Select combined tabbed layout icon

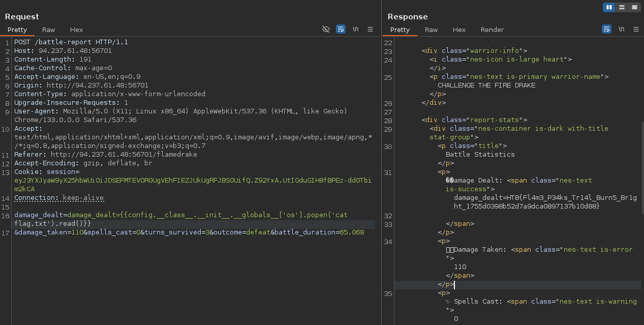(x=634, y=7)
